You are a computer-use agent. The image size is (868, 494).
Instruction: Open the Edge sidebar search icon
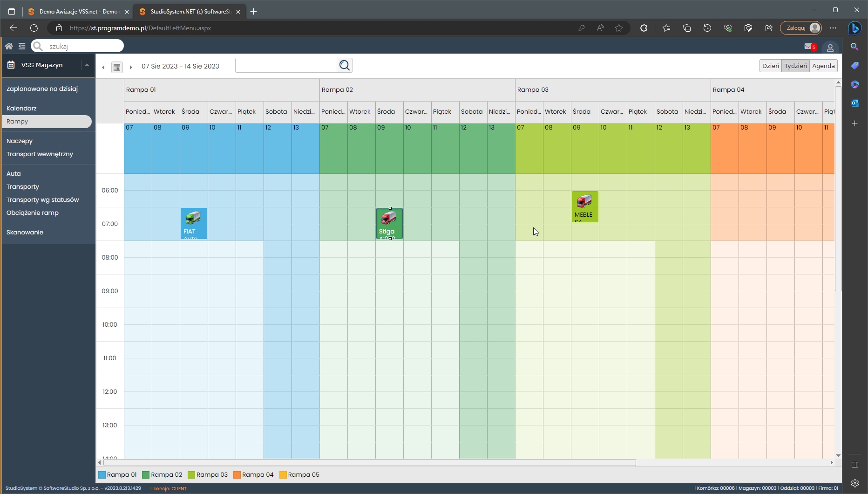point(854,47)
